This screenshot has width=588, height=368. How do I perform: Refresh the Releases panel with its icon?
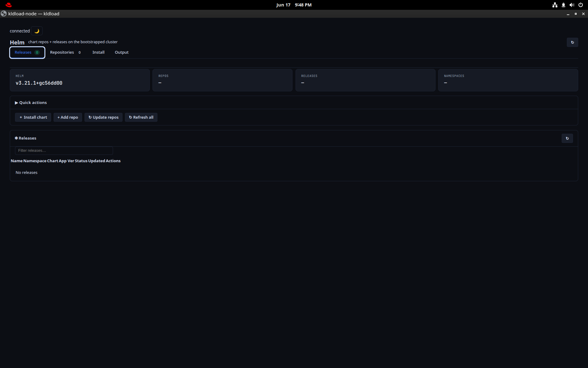tap(567, 138)
